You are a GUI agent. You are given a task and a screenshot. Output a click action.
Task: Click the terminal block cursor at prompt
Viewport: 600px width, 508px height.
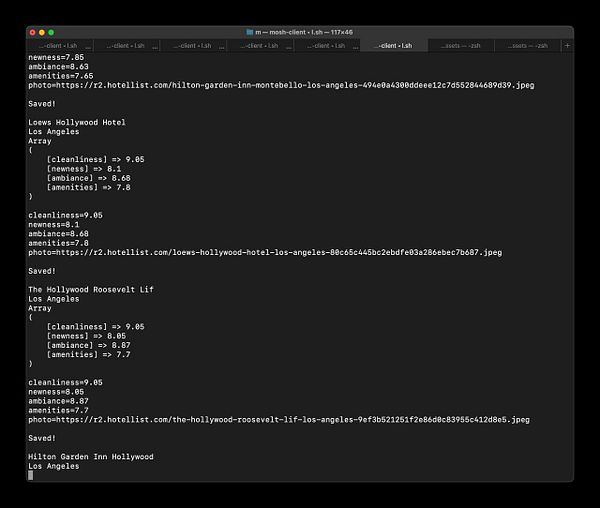tap(31, 475)
